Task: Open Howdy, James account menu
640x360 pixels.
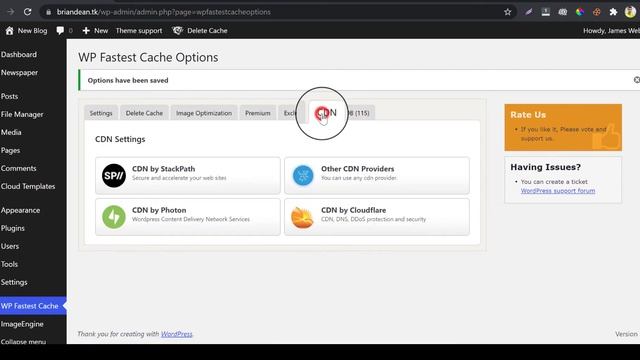Action: coord(611,31)
